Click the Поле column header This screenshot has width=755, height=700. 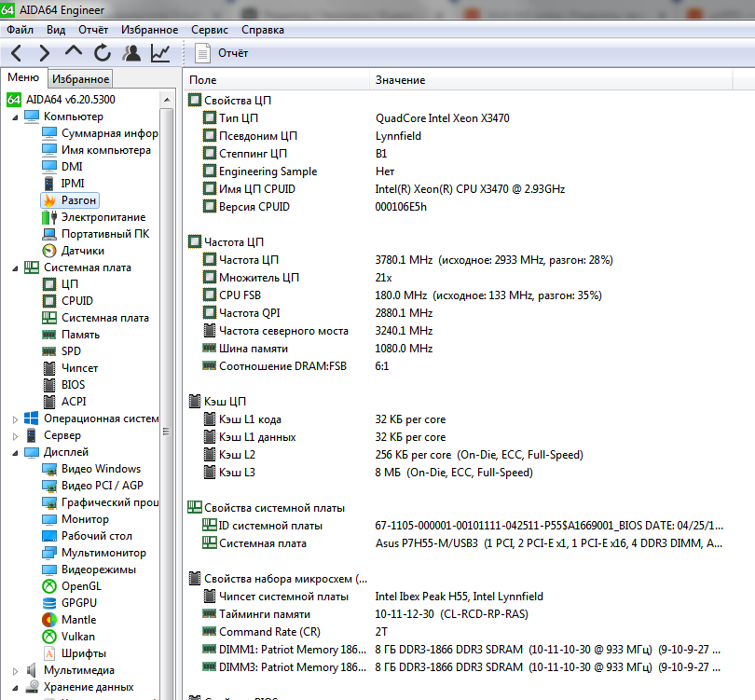pyautogui.click(x=276, y=80)
